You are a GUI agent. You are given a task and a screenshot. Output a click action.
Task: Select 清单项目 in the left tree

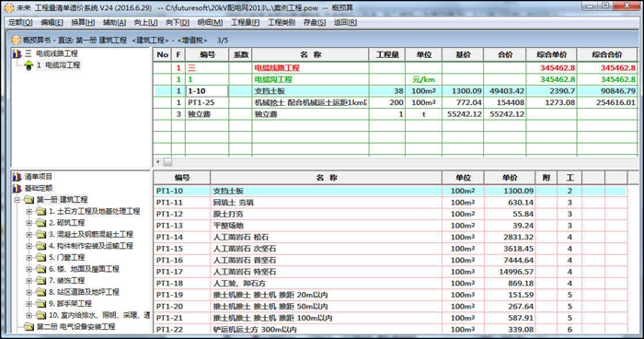[39, 177]
